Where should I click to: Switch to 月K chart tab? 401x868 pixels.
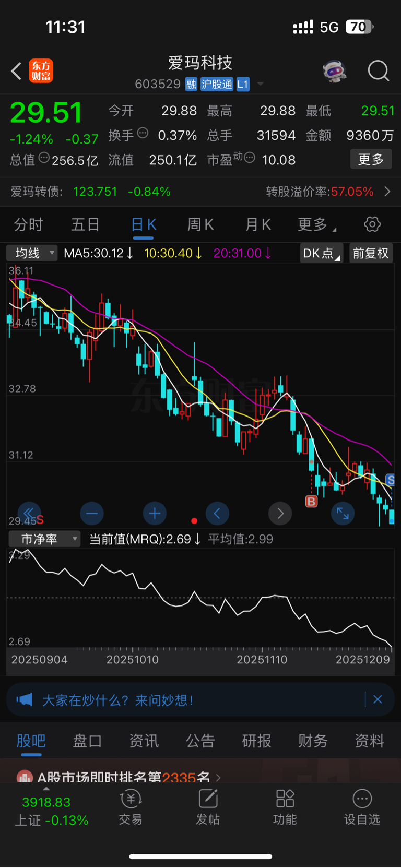point(258,224)
